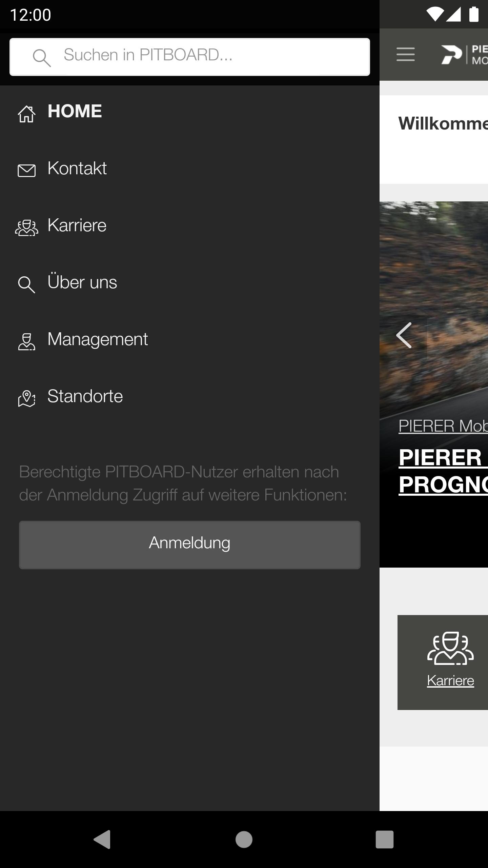The height and width of the screenshot is (868, 488).
Task: Tap the magnifier icon beside Über uns
Action: point(26,284)
